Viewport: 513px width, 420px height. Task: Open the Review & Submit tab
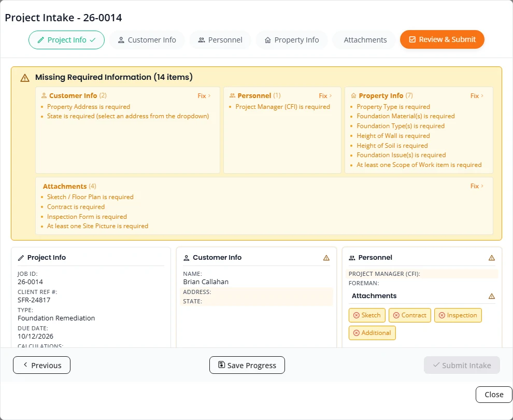coord(442,39)
